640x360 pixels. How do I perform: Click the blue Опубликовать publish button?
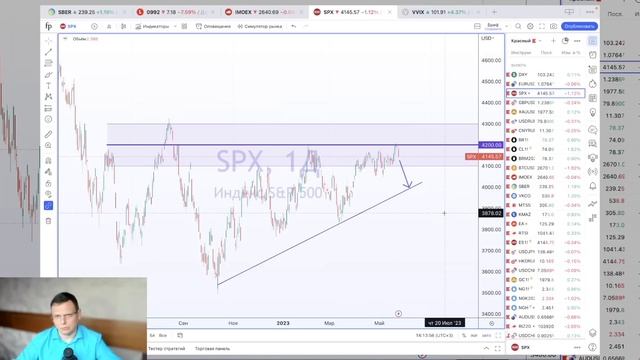tap(580, 26)
